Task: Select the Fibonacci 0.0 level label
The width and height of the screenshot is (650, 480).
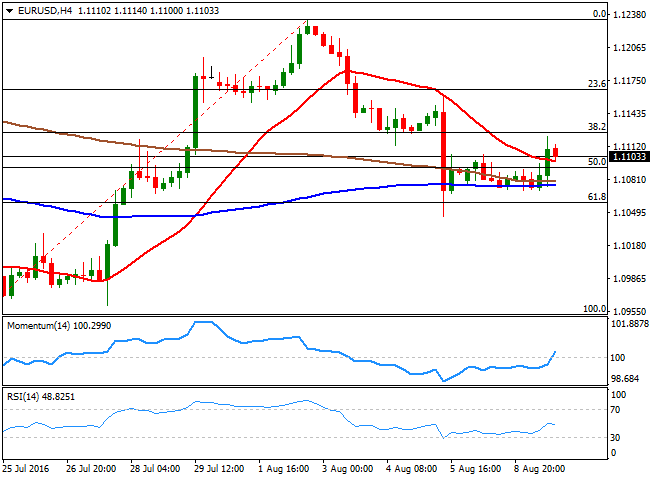Action: point(599,14)
